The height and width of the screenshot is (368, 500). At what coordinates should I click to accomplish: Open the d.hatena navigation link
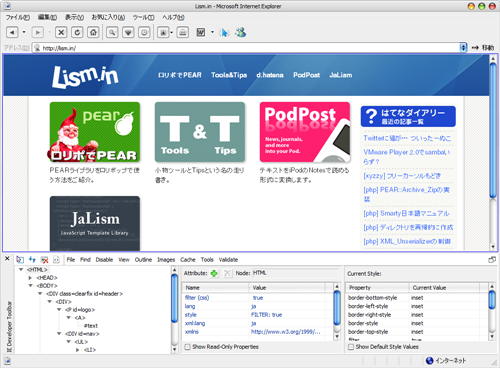click(270, 75)
